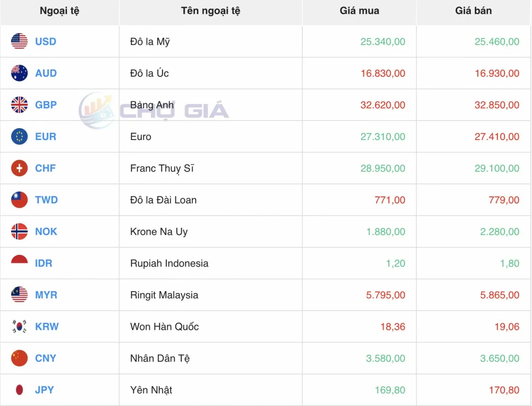Click the USA flag icon
The image size is (532, 406).
pos(20,41)
